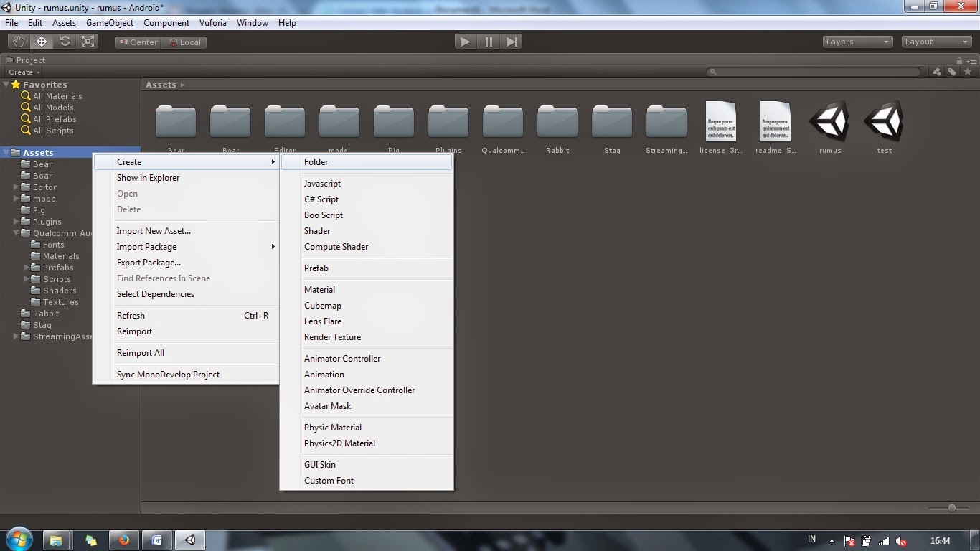The height and width of the screenshot is (551, 980).
Task: Select All Materials favorite search
Action: 52,96
